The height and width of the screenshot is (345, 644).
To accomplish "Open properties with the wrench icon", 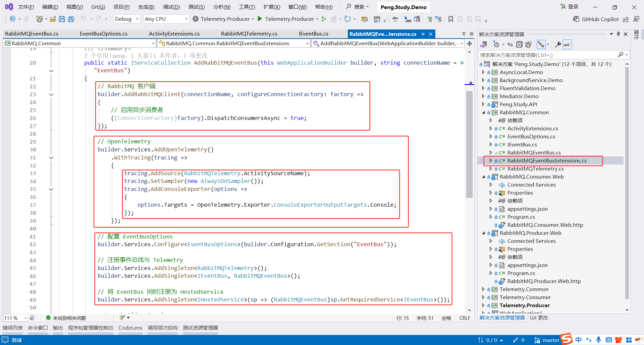I will point(558,44).
